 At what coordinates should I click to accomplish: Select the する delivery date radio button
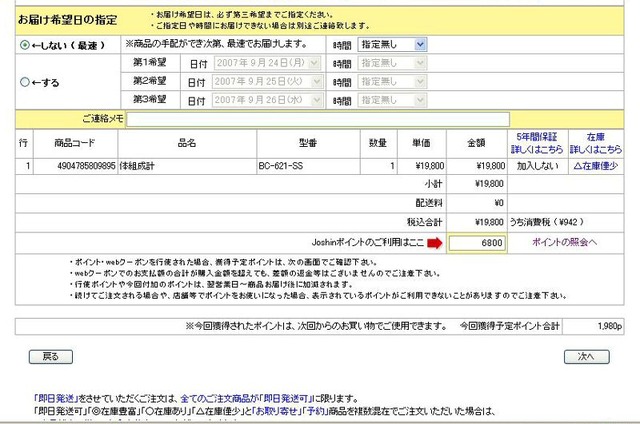pos(25,82)
